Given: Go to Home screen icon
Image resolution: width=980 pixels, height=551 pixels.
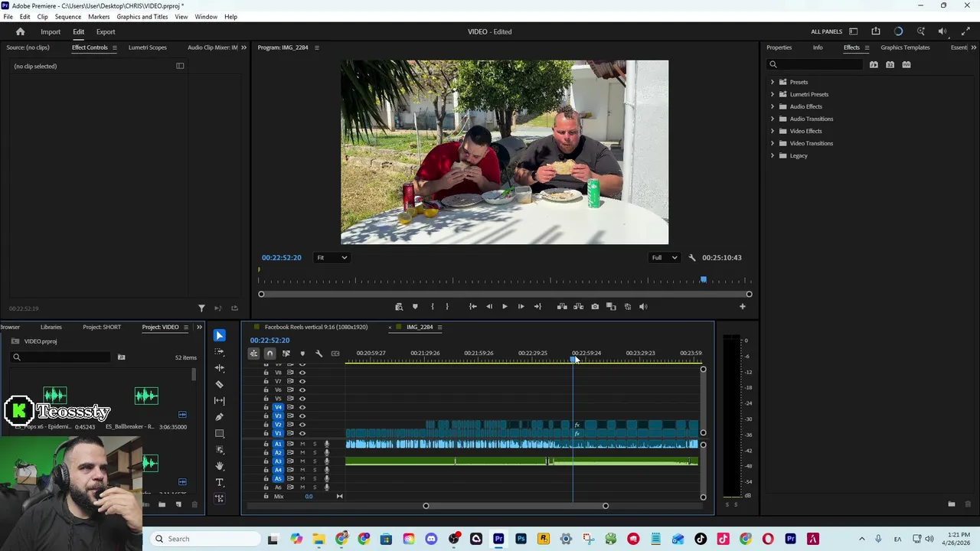Looking at the screenshot, I should click(21, 31).
